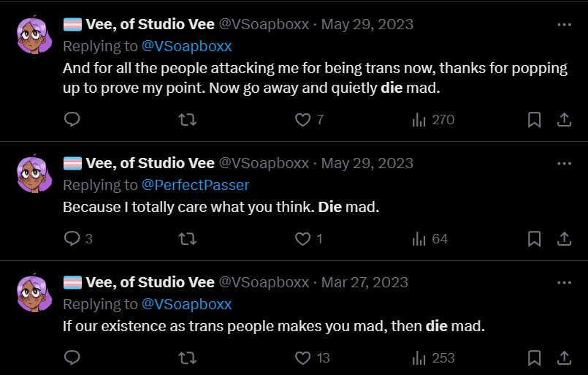Like the tweet with 1 like
The width and height of the screenshot is (588, 375).
coord(302,239)
